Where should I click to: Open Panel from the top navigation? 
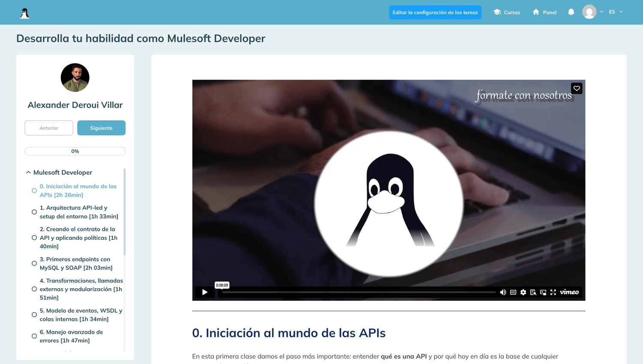pos(544,12)
